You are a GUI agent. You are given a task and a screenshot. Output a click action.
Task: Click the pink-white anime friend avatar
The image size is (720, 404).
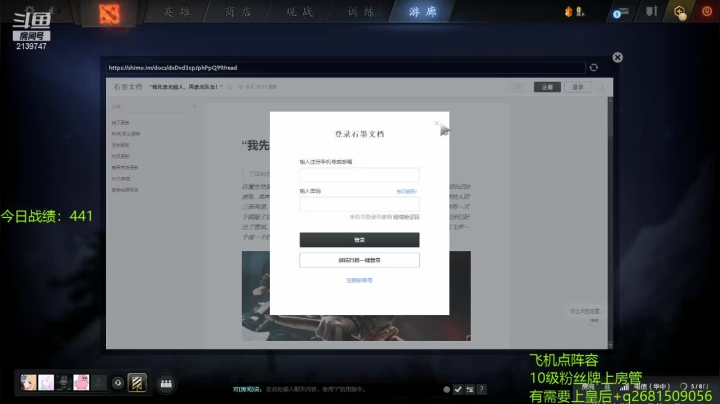46,382
